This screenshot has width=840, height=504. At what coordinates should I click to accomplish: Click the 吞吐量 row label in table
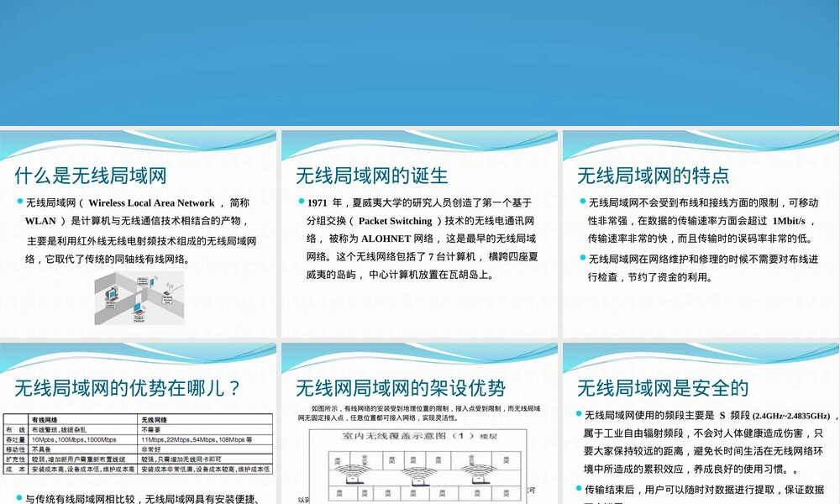tap(15, 439)
